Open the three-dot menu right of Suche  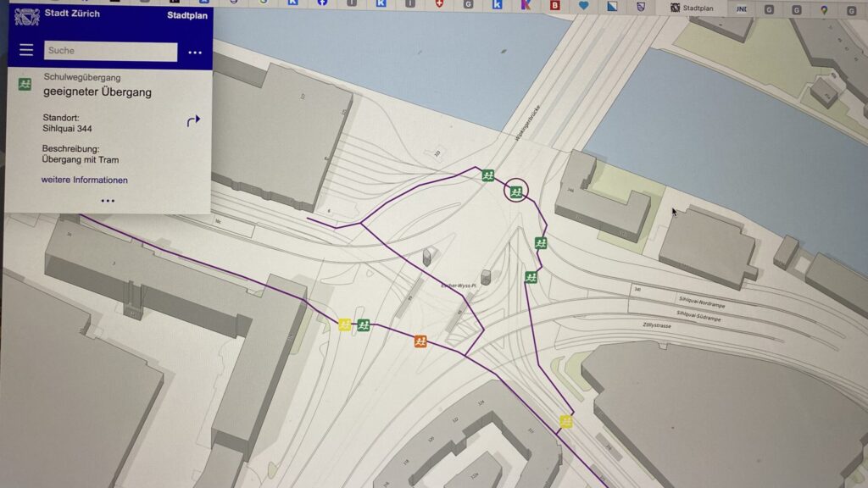[195, 53]
